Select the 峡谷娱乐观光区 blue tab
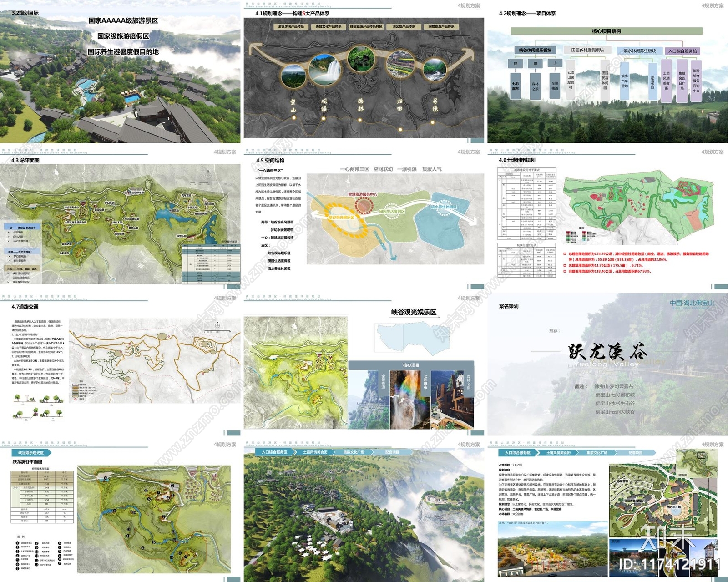Screen dimensions: 728x582 (30, 453)
